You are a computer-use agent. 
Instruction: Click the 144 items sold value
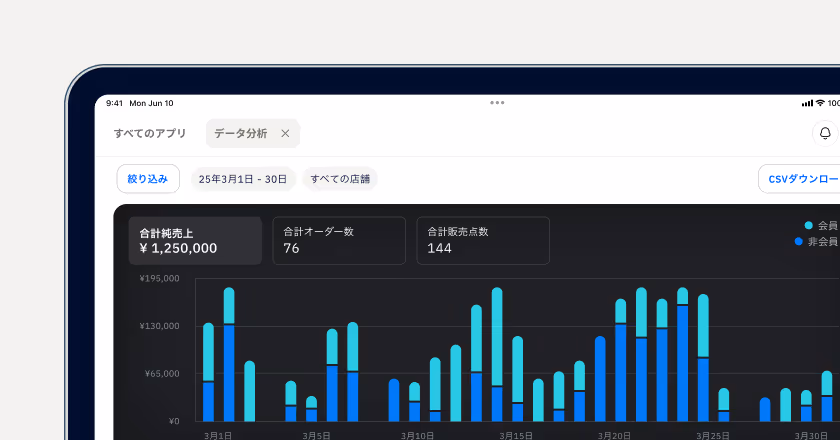click(439, 248)
